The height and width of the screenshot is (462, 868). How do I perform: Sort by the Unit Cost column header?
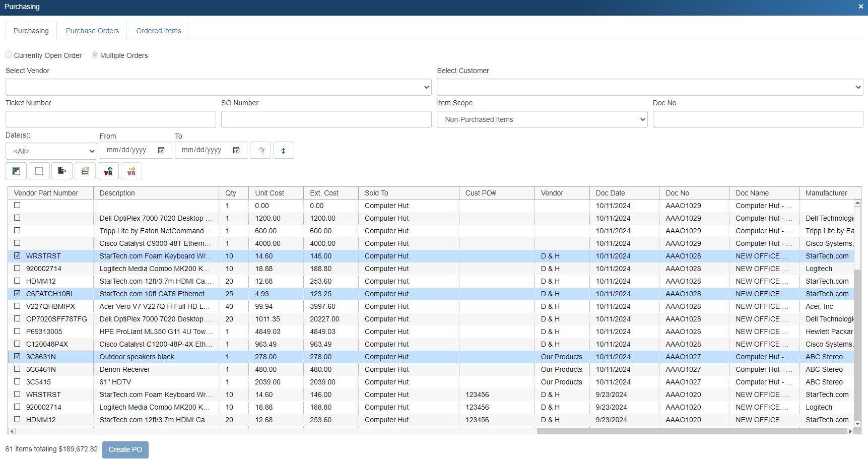(x=270, y=193)
